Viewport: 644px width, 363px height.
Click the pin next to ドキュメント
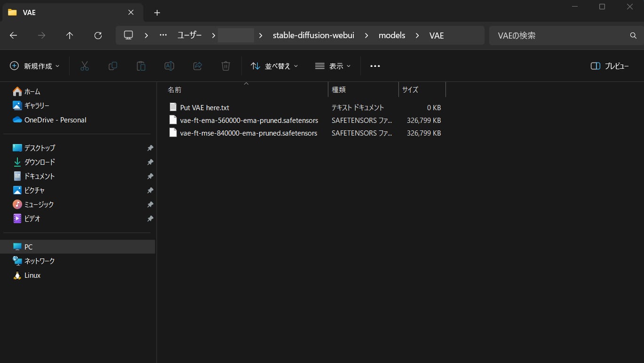coord(150,176)
